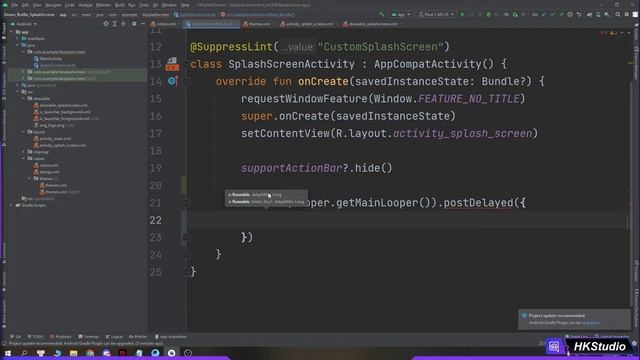Open the run configuration 'app' dropdown
This screenshot has width=640, height=360.
click(x=401, y=14)
